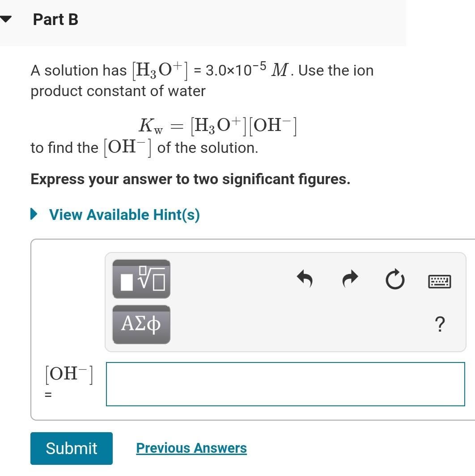The width and height of the screenshot is (475, 476).
Task: Undo the last equation edit
Action: click(305, 280)
